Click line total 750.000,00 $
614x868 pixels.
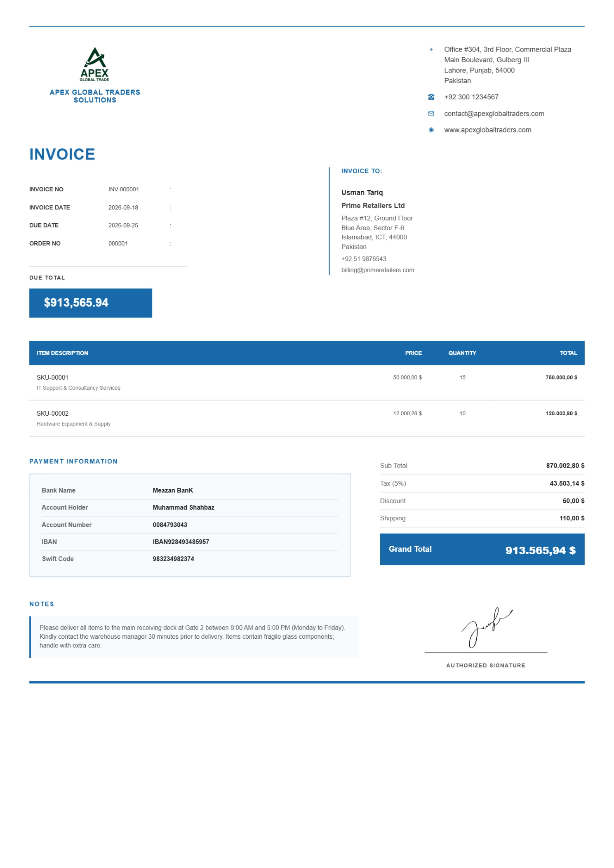[x=561, y=377]
